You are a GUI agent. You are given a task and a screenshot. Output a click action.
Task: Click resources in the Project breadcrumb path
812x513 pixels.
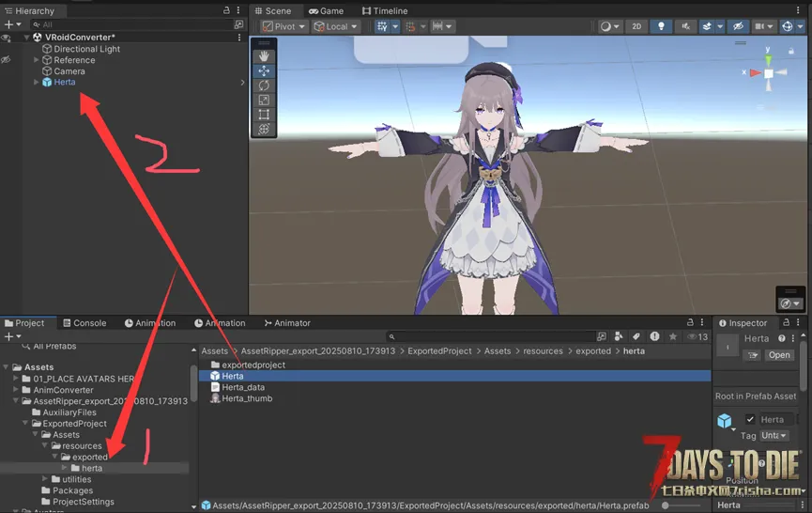tap(543, 350)
